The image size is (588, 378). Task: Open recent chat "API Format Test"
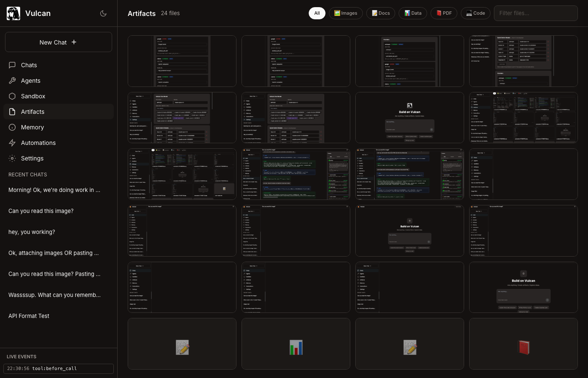[x=29, y=316]
